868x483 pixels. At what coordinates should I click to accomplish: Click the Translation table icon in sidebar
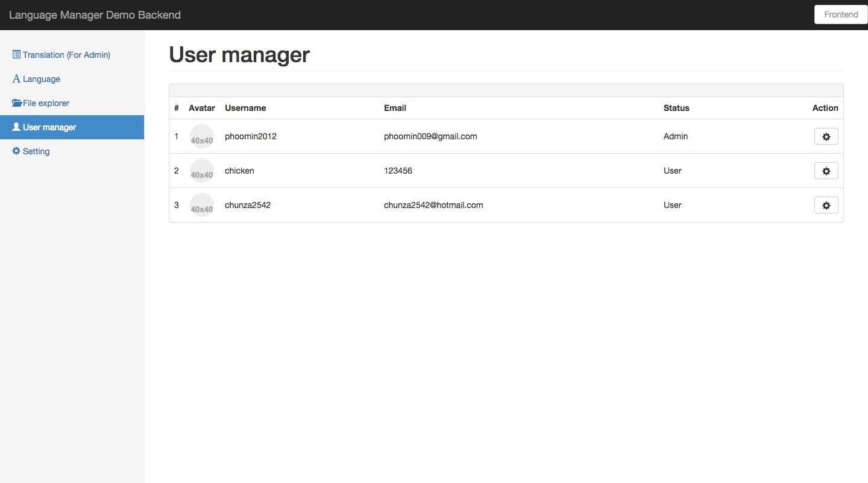coord(16,55)
